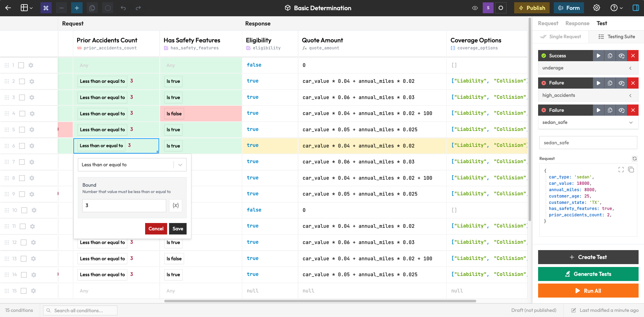644x317 pixels.
Task: Delete the sedan_safe test with red X
Action: pyautogui.click(x=633, y=110)
